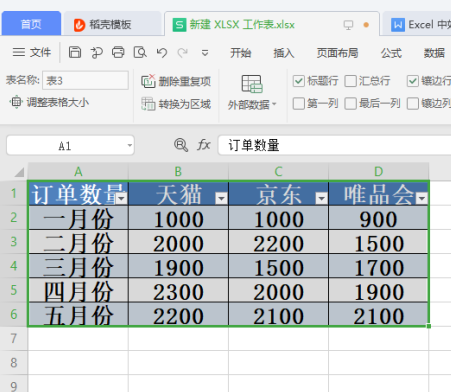The width and height of the screenshot is (451, 392).
Task: Click the table resize handle at bottom-right
Action: (429, 326)
